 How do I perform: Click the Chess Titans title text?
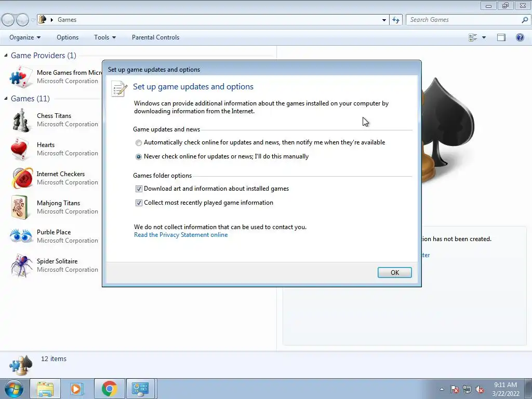point(54,116)
